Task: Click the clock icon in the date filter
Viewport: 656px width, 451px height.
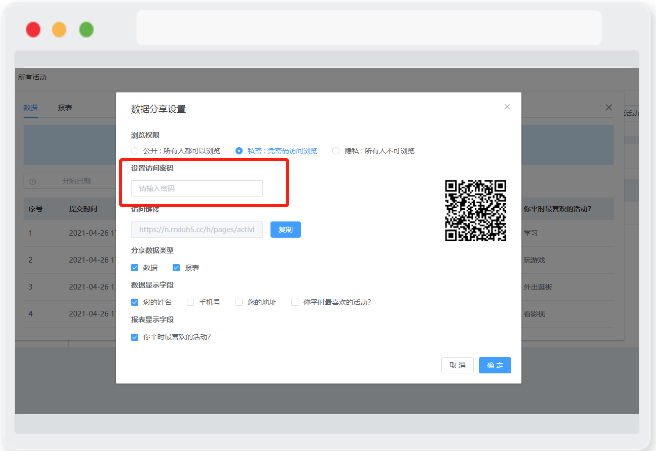Action: 33,181
